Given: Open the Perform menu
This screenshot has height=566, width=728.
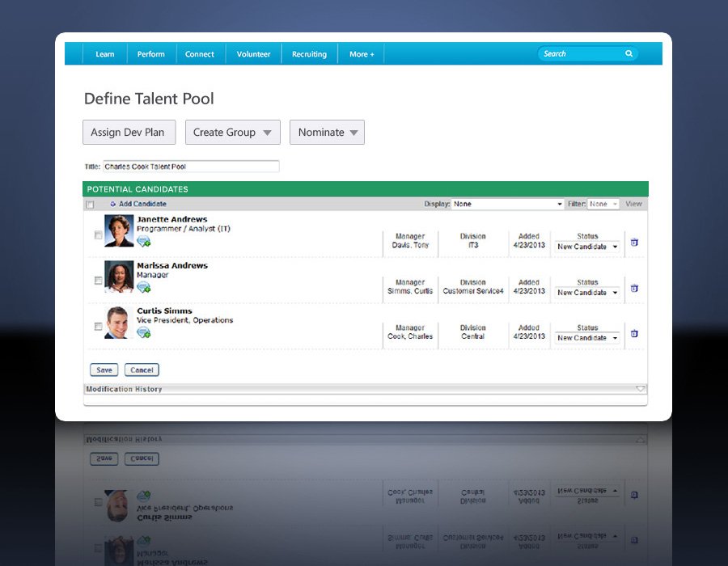Looking at the screenshot, I should (151, 54).
